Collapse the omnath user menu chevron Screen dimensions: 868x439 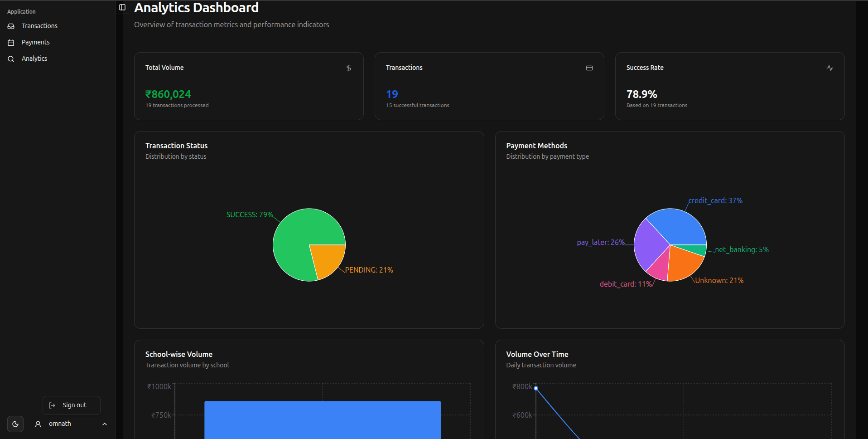pyautogui.click(x=105, y=424)
